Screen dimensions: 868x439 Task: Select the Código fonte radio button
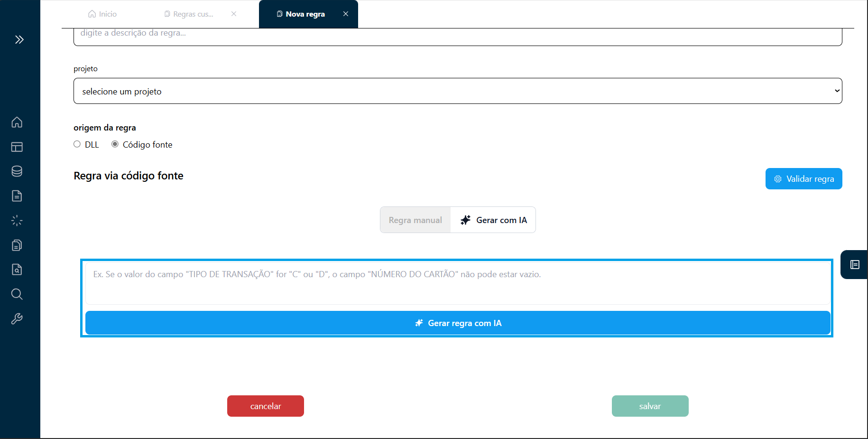point(115,144)
